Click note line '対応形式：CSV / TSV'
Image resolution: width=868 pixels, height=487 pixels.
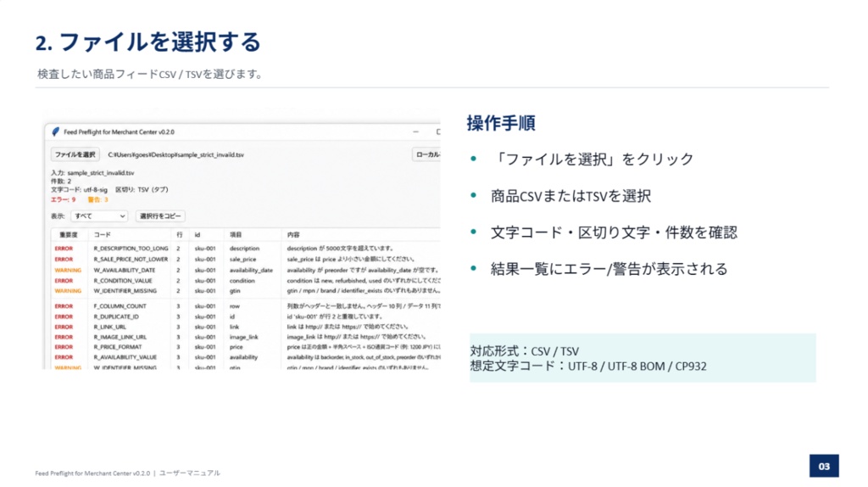(525, 351)
